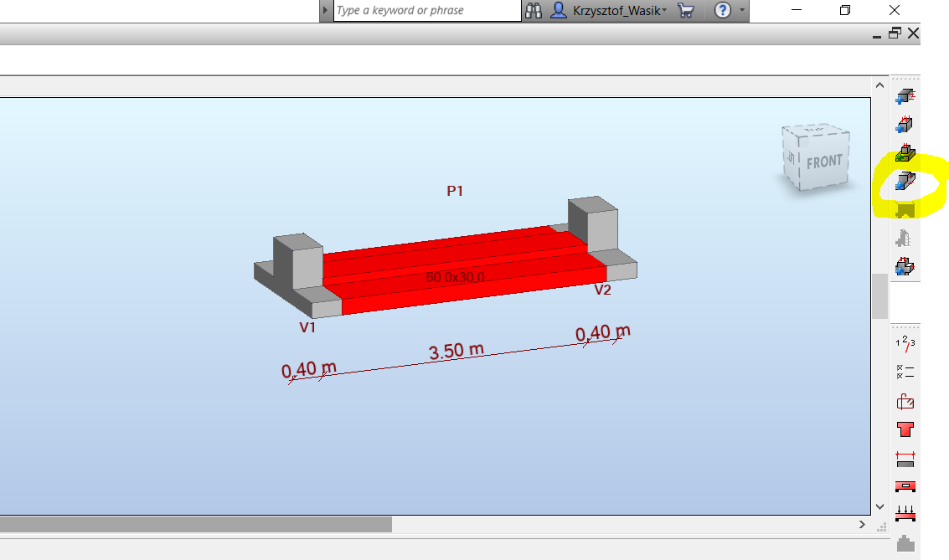
Task: Expand the arrow left of the search box
Action: (x=326, y=11)
